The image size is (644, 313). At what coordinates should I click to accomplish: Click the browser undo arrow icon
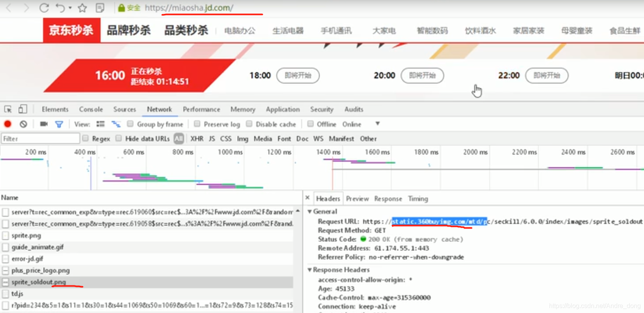[60, 7]
